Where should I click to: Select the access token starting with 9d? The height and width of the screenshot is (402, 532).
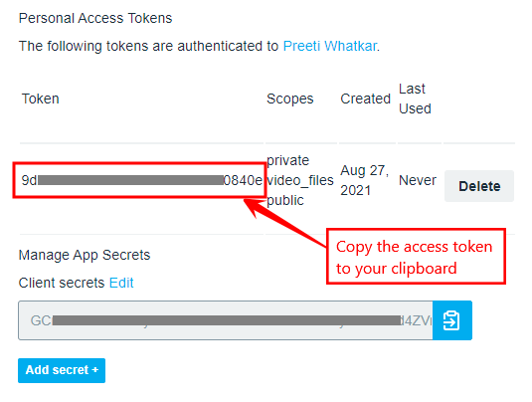(x=142, y=180)
